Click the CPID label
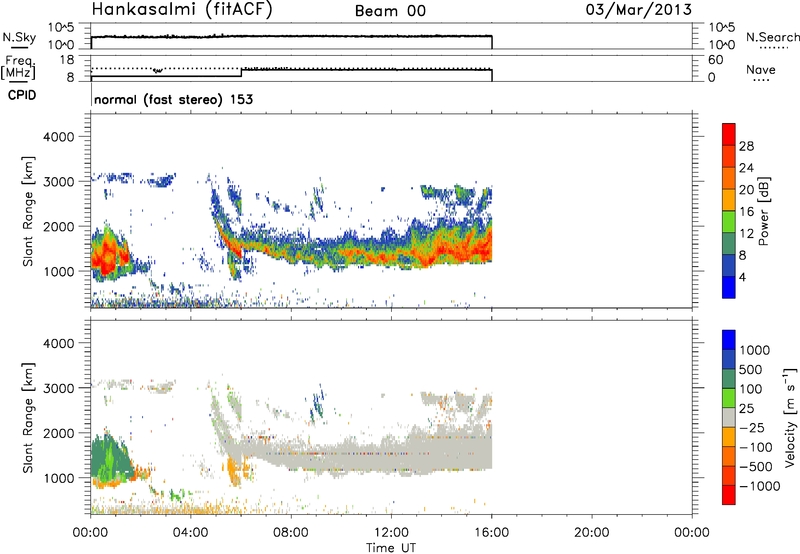The width and height of the screenshot is (800, 554). coord(22,95)
